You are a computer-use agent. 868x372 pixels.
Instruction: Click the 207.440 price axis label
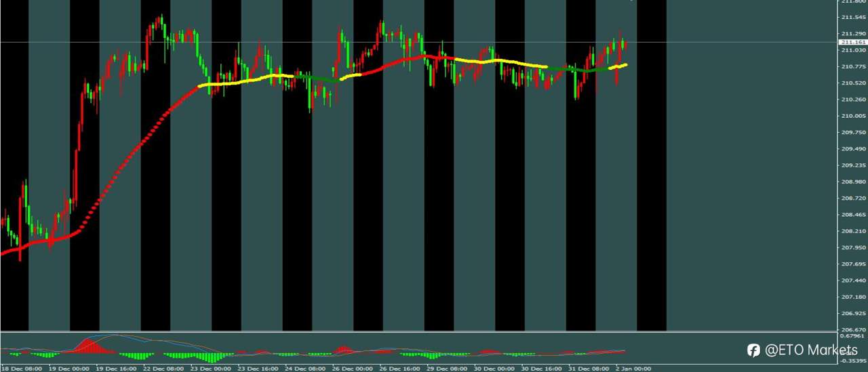tap(854, 281)
